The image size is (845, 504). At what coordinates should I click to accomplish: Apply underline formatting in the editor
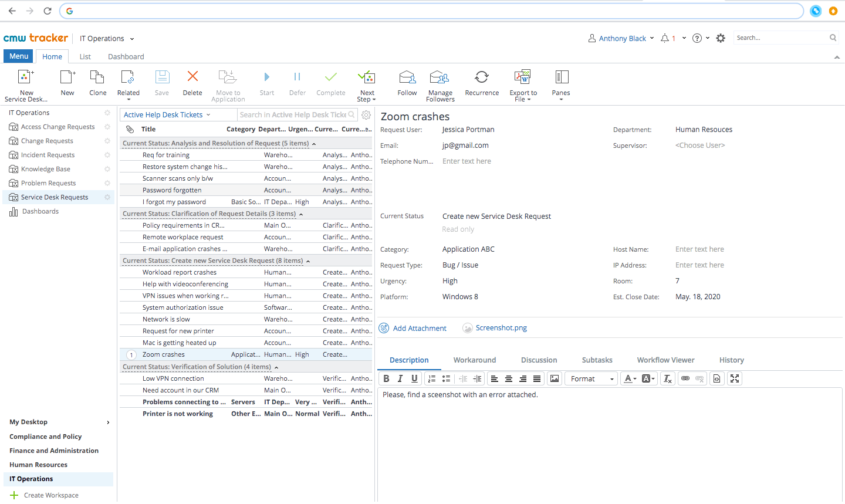point(414,378)
